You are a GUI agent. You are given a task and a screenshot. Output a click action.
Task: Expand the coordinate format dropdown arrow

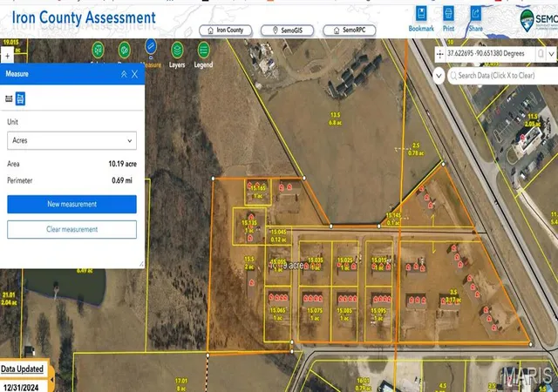point(551,54)
